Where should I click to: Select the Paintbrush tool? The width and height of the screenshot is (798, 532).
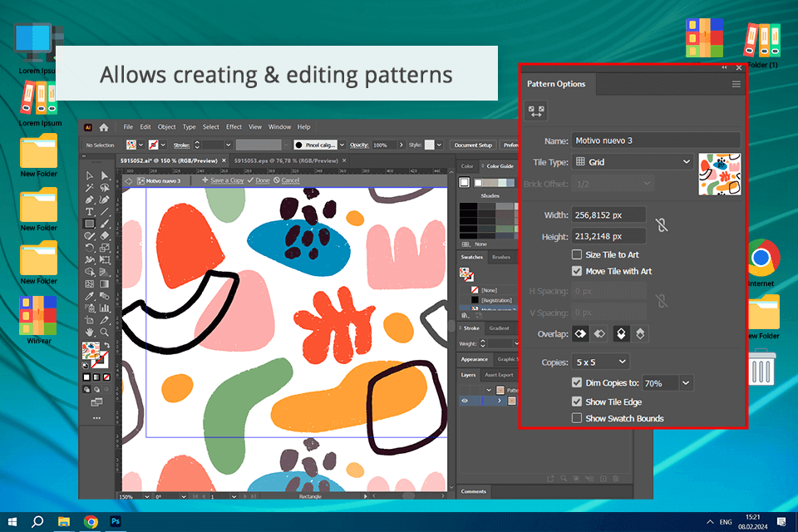105,224
